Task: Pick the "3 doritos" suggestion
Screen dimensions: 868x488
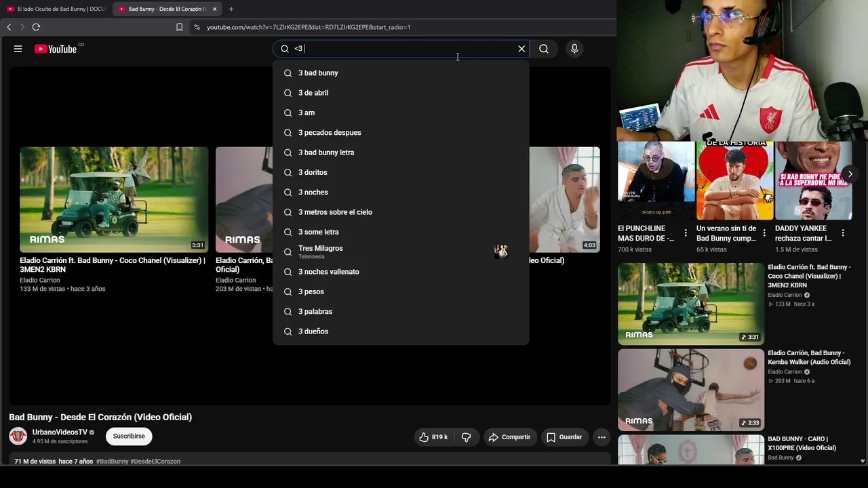Action: 401,172
